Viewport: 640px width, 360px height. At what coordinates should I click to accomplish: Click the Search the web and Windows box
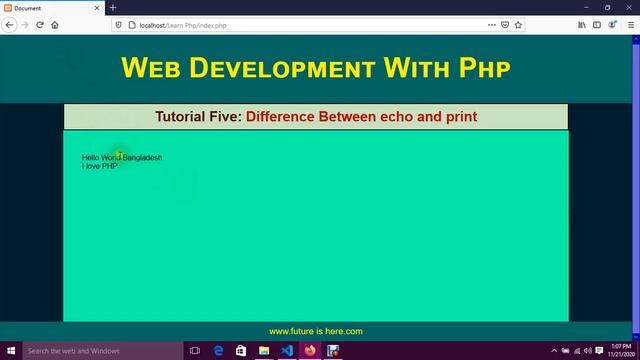coord(103,351)
